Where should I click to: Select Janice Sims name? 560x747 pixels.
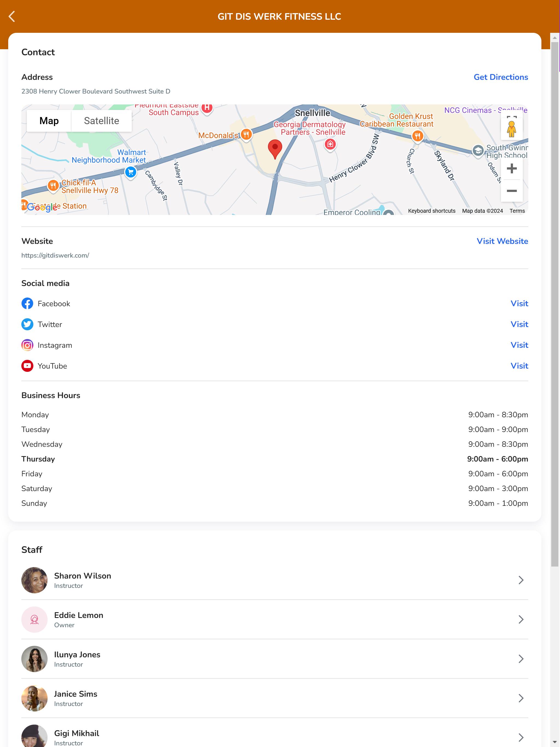click(76, 694)
